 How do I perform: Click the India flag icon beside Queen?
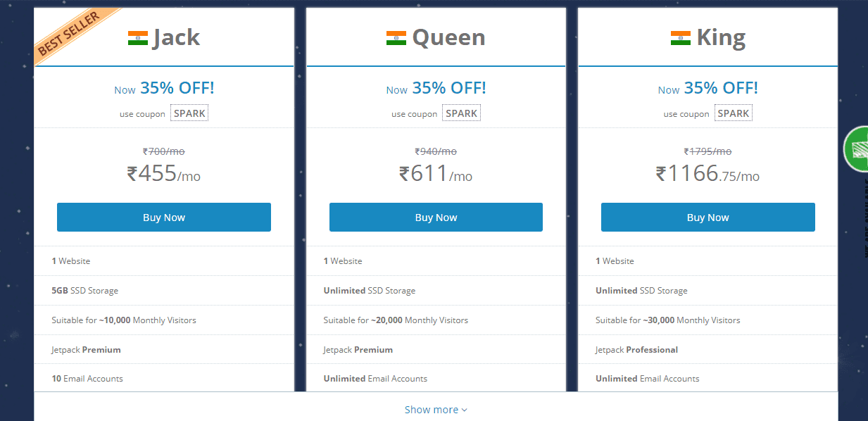coord(396,38)
